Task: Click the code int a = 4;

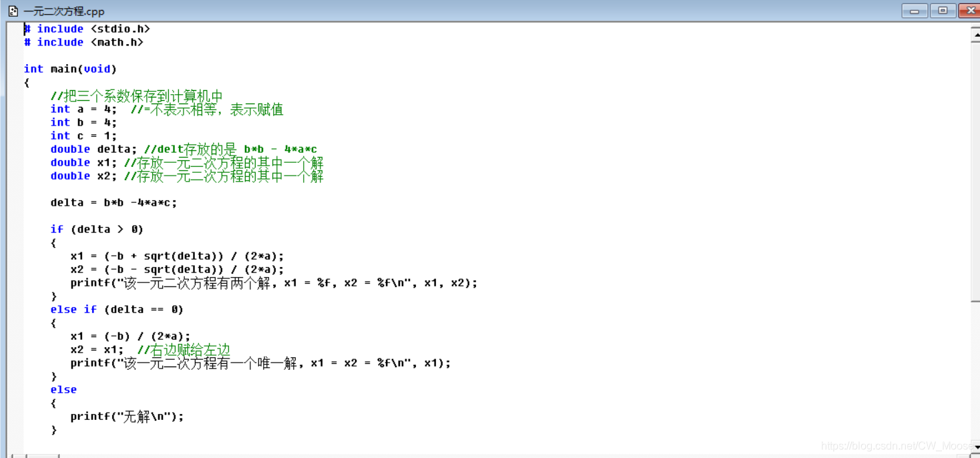Action: click(83, 109)
